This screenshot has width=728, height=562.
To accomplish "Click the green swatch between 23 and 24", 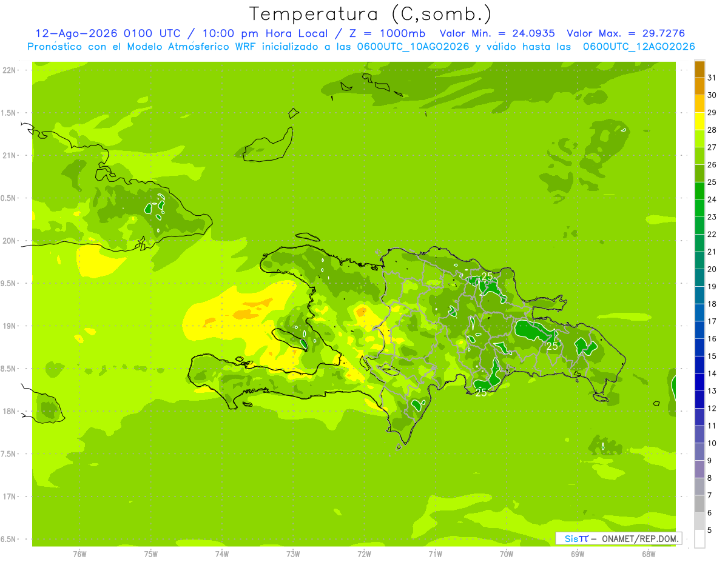I will [699, 208].
